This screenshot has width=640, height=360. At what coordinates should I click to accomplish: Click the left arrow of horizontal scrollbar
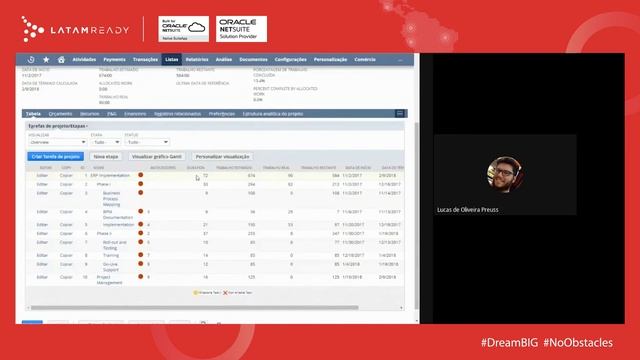[x=28, y=308]
